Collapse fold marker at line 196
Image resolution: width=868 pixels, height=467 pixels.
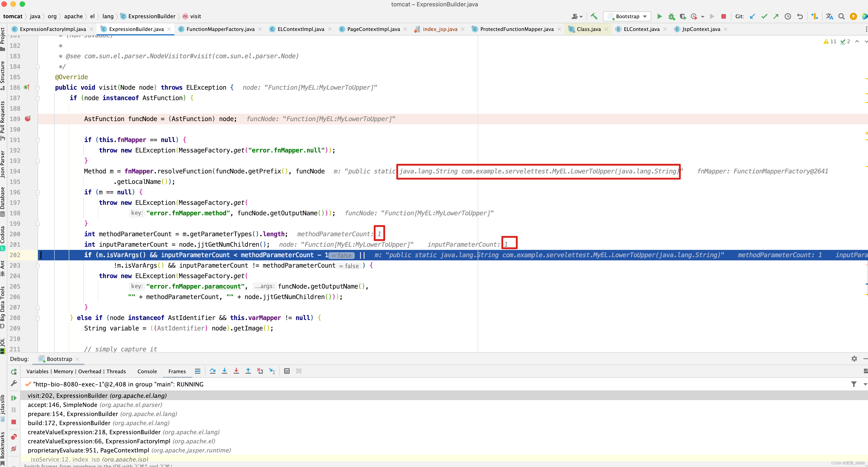(x=38, y=192)
